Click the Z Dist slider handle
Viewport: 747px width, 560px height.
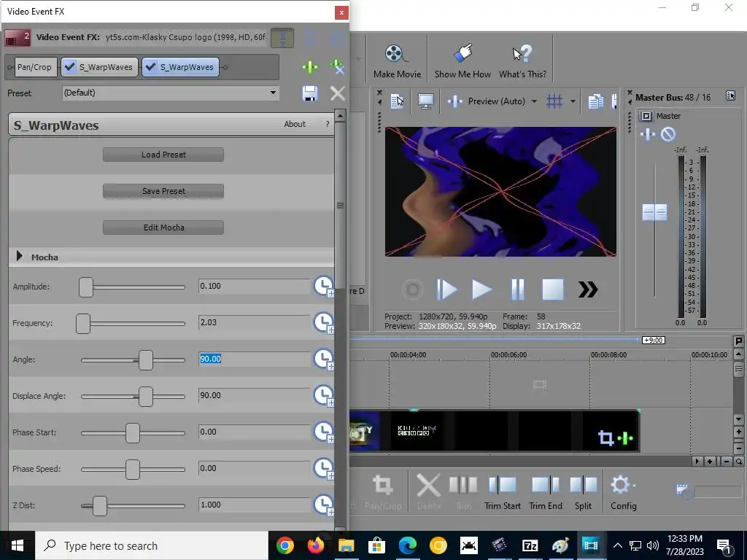[99, 506]
